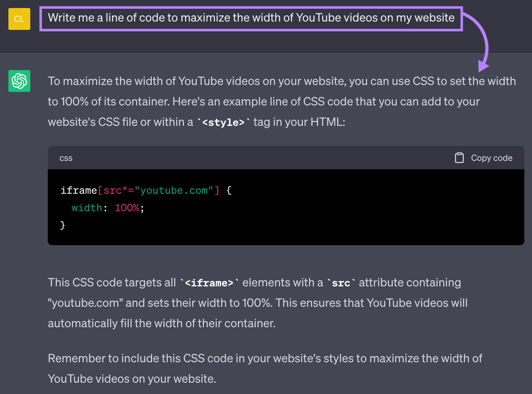
Task: Click the Copy code button
Action: coord(491,158)
